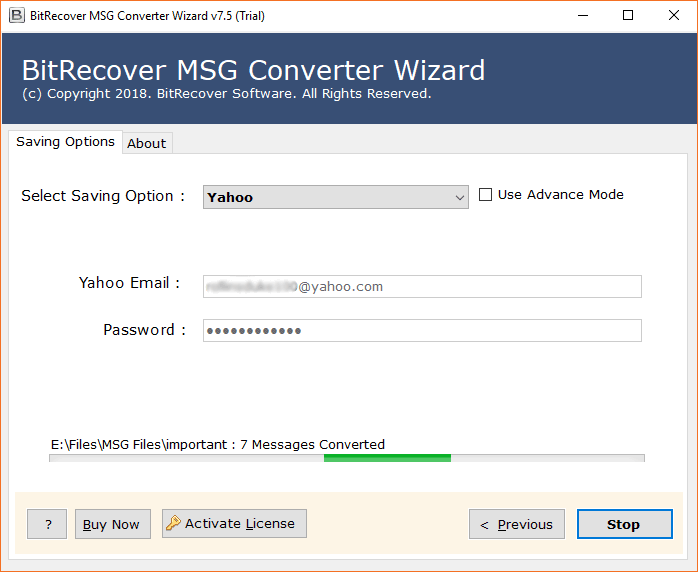
Task: Click the 'BitRecover MSG Converter Wizard' banner heading
Action: pos(253,70)
